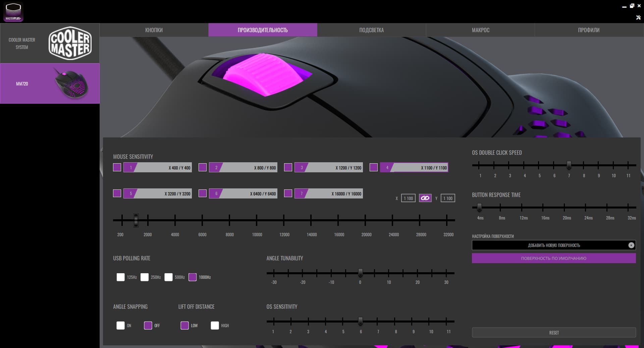
Task: Set USB polling rate to 125Hz
Action: click(x=120, y=277)
